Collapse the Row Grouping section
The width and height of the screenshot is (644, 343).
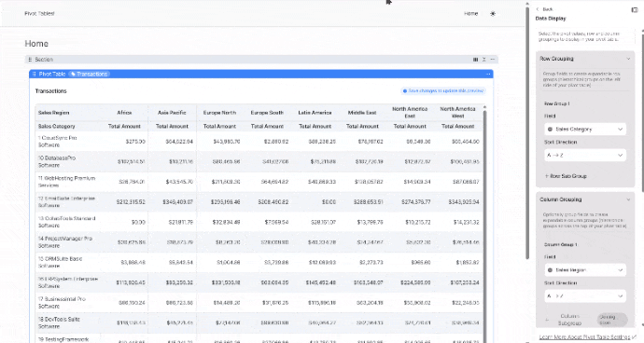tap(628, 59)
